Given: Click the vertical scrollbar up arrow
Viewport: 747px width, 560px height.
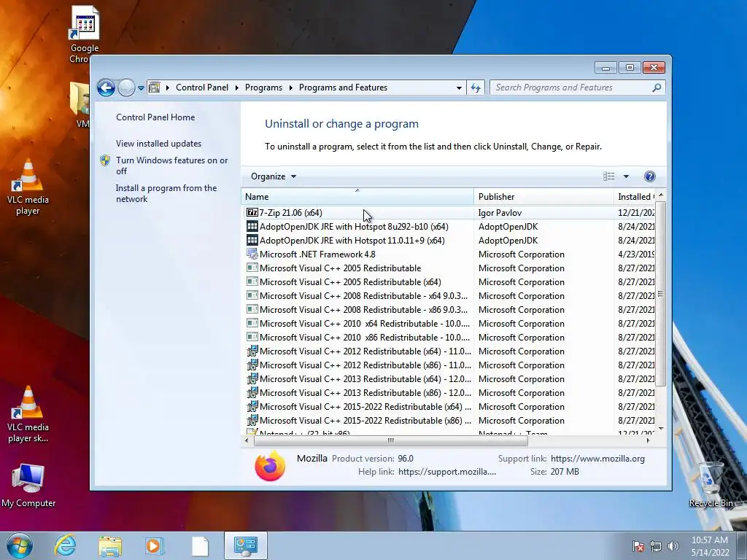Looking at the screenshot, I should 661,195.
